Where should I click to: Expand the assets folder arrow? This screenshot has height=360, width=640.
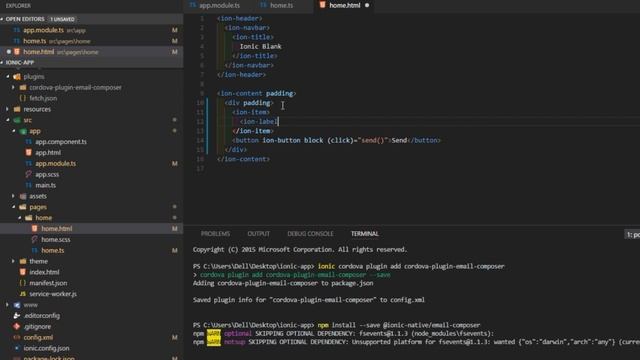(13, 196)
